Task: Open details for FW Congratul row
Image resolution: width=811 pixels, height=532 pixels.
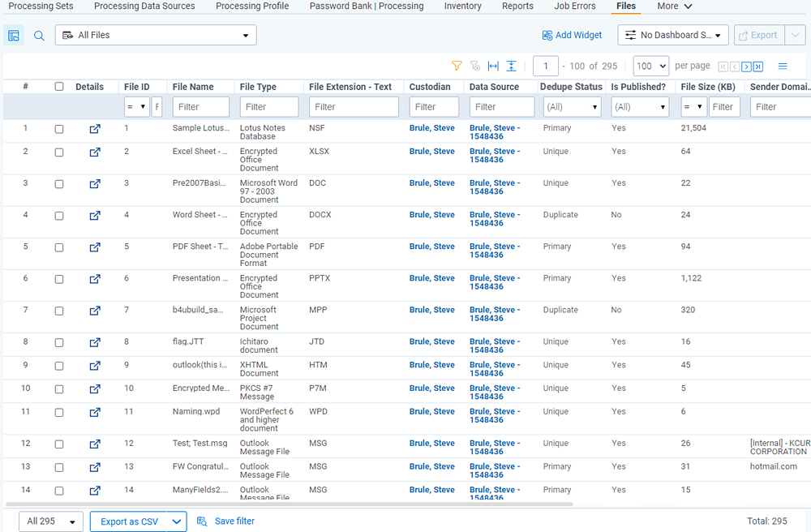Action: tap(95, 467)
